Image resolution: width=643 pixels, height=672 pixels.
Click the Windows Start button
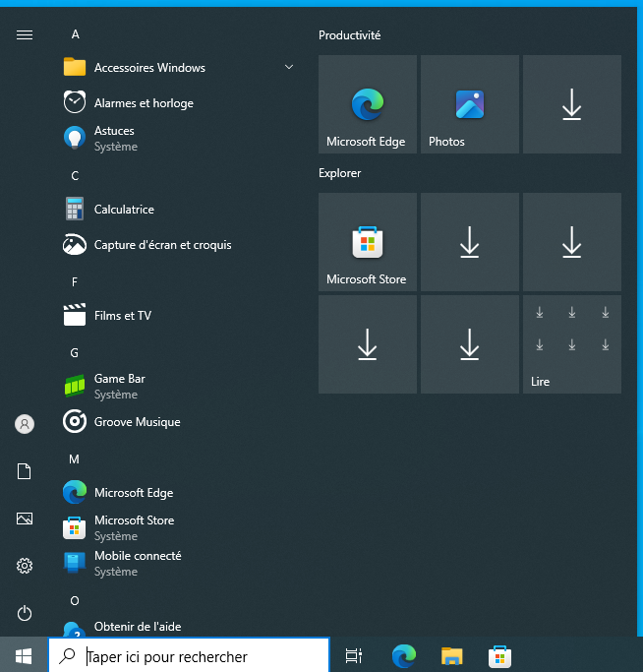[x=24, y=655]
